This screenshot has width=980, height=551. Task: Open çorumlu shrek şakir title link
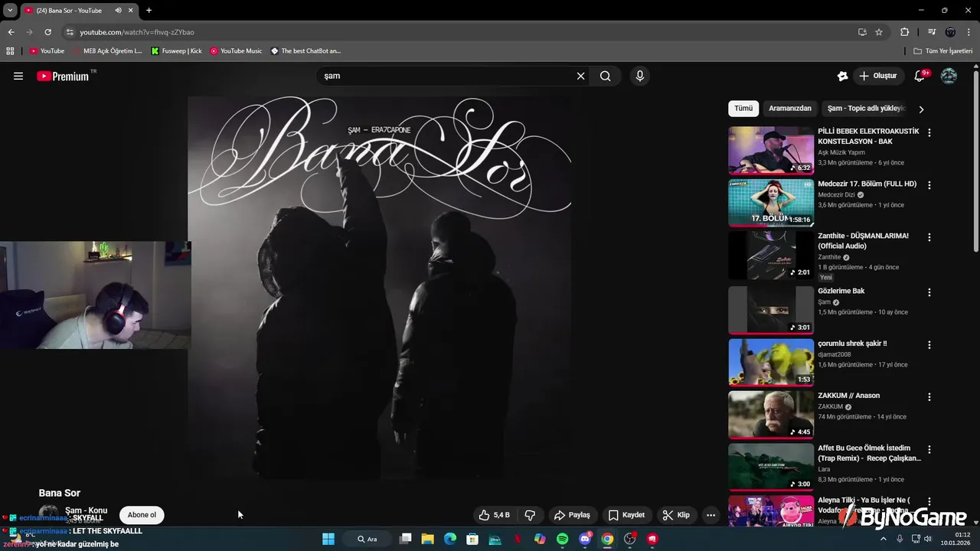[852, 344]
